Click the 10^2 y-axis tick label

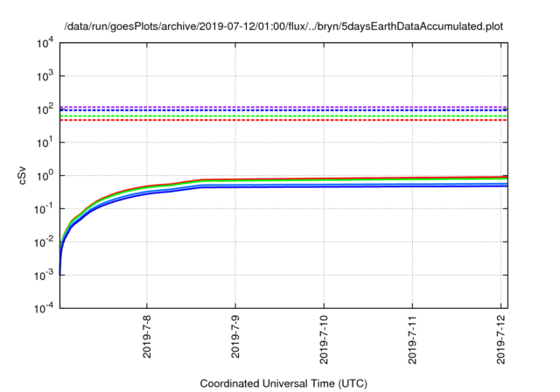click(x=45, y=109)
